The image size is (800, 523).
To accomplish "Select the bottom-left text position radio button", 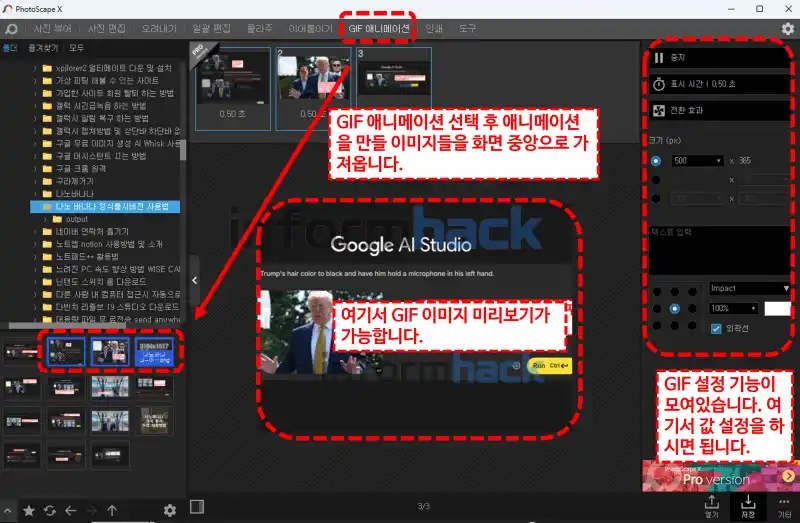I will point(657,326).
